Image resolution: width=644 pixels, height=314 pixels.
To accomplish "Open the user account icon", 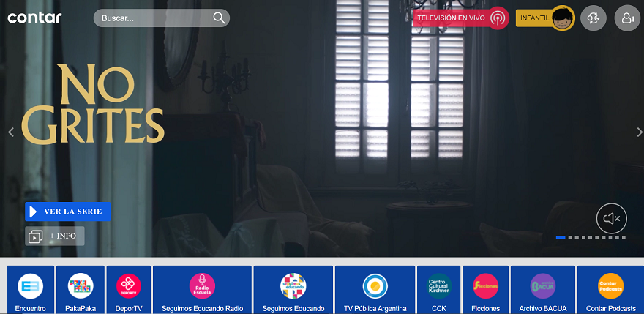I will [x=627, y=18].
